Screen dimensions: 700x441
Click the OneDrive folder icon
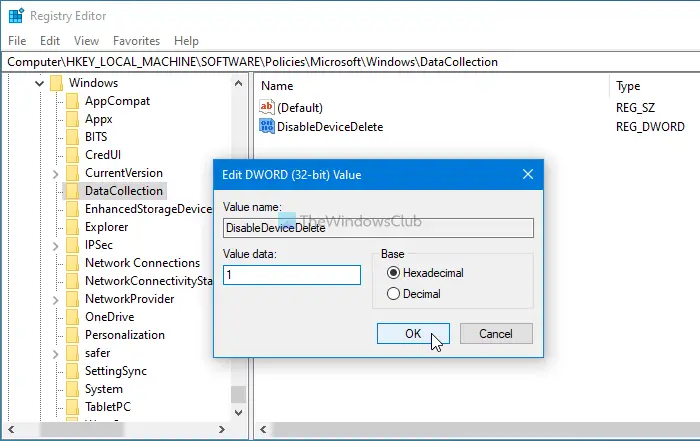tap(72, 317)
